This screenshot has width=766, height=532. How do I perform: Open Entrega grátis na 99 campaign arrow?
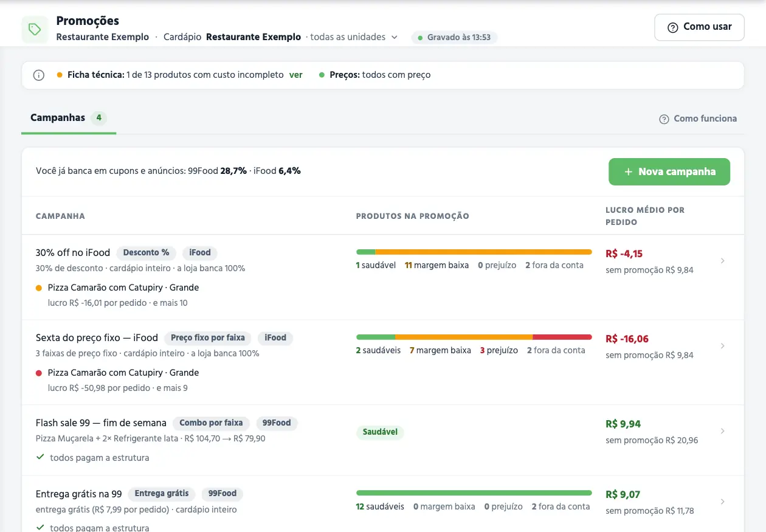[722, 502]
